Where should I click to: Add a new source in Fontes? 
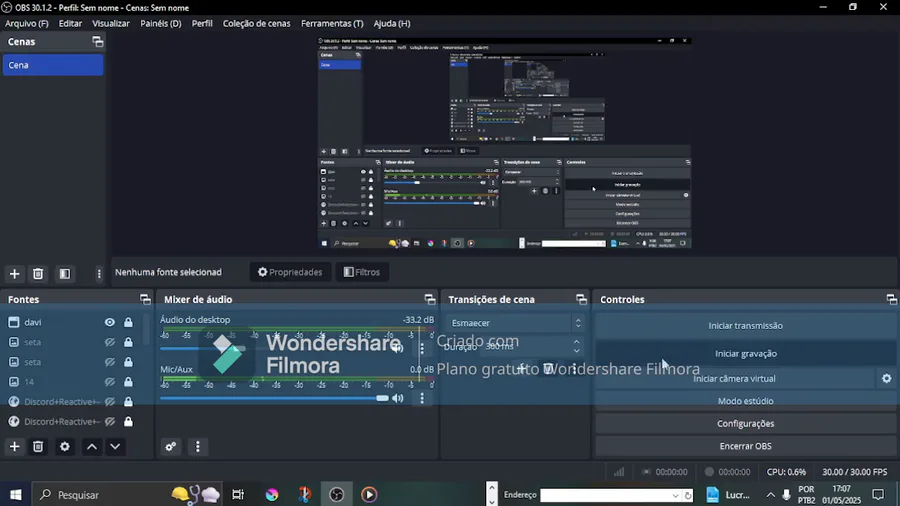pos(14,446)
